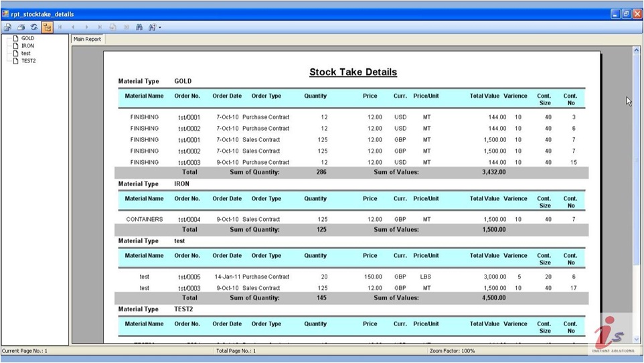This screenshot has height=363, width=644.
Task: Click the Stock Take Details title
Action: pyautogui.click(x=353, y=72)
